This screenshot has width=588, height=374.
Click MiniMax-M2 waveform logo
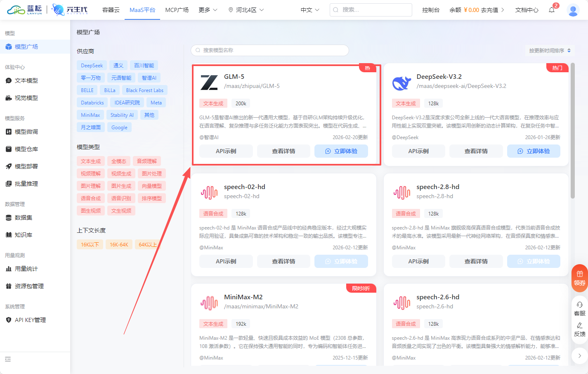(x=209, y=303)
